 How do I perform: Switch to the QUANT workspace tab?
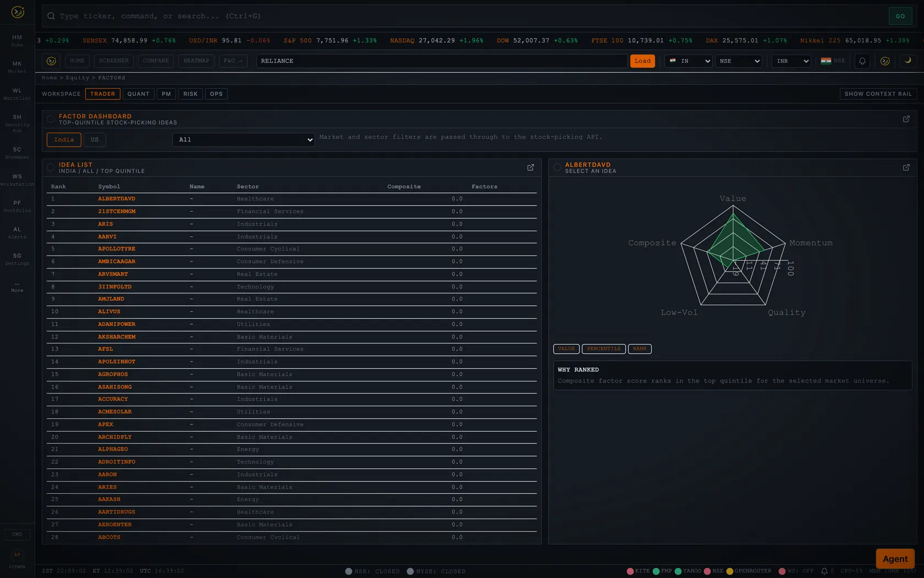138,94
